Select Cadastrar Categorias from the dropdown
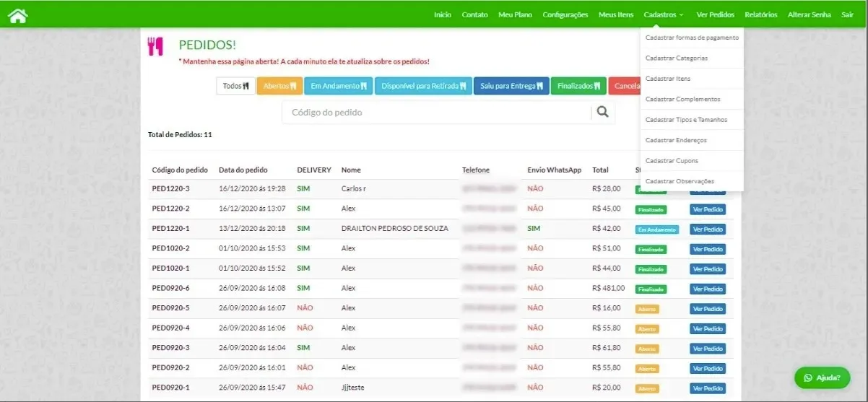Screen dimensions: 868x402 pyautogui.click(x=692, y=58)
